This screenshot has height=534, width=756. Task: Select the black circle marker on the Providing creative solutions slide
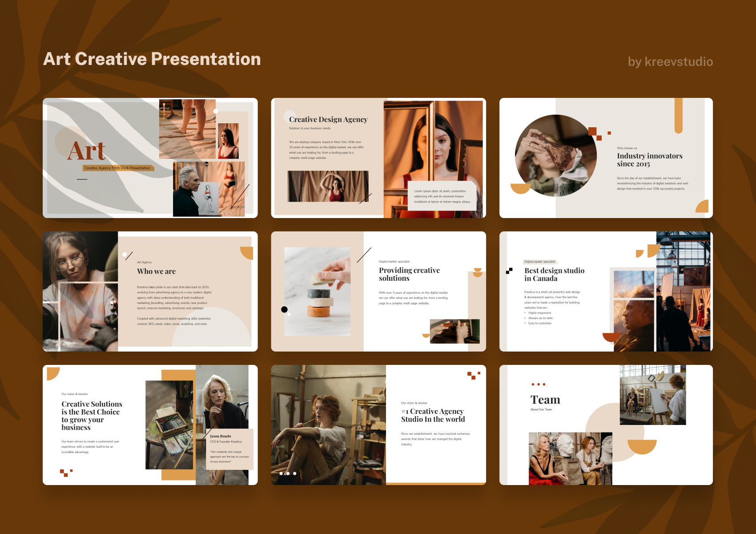(285, 309)
